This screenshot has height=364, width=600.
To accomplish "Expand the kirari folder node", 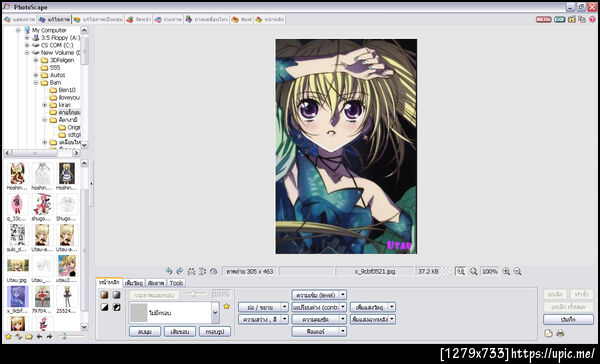I will coord(45,105).
